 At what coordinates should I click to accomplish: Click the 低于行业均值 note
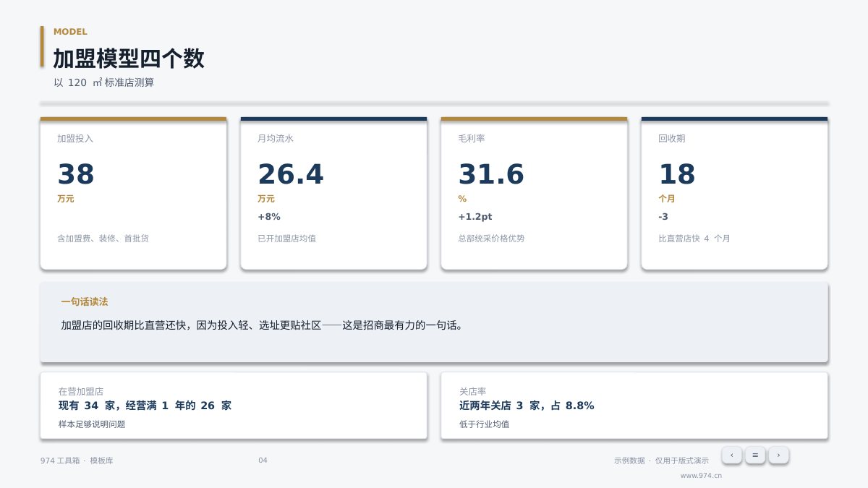click(484, 424)
